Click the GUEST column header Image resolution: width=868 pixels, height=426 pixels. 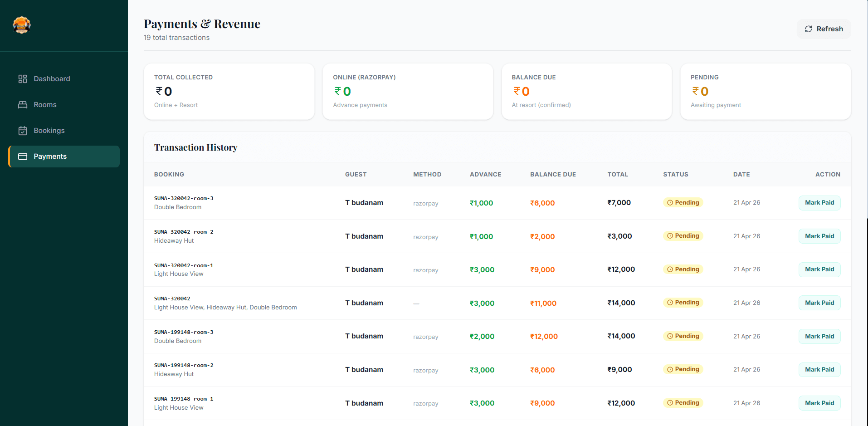(x=356, y=174)
